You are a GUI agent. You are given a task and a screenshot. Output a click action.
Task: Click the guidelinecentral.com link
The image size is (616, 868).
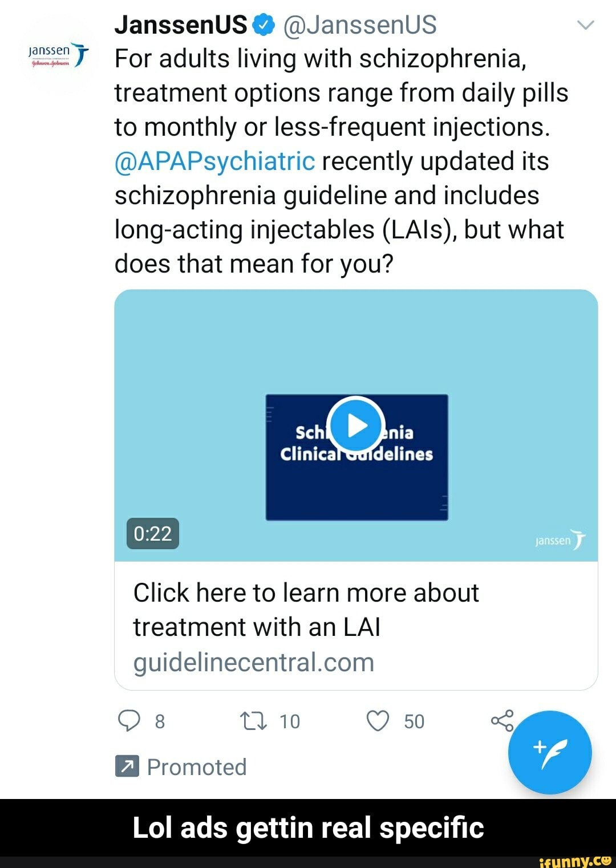[x=254, y=662]
